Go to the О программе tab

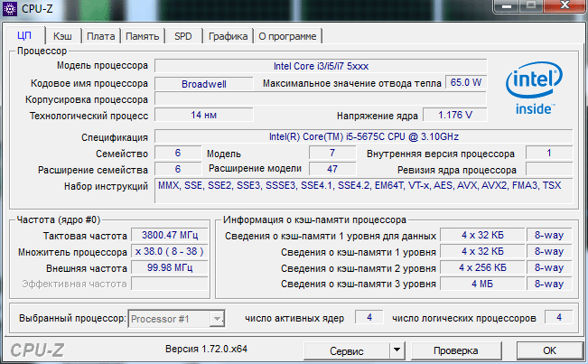click(287, 36)
